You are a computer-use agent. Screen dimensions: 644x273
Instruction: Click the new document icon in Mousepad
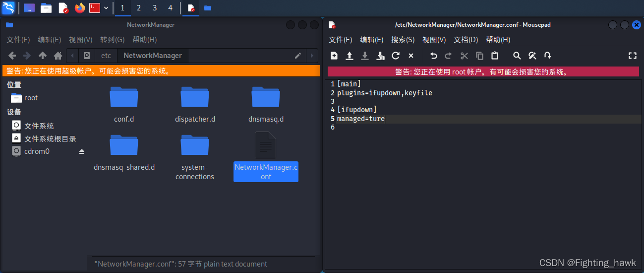pyautogui.click(x=334, y=56)
